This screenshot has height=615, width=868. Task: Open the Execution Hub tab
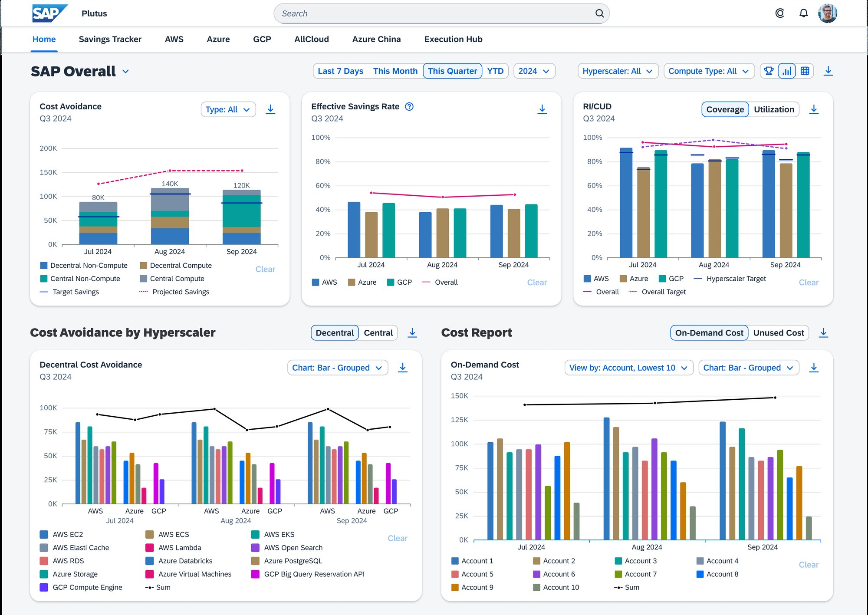coord(453,39)
